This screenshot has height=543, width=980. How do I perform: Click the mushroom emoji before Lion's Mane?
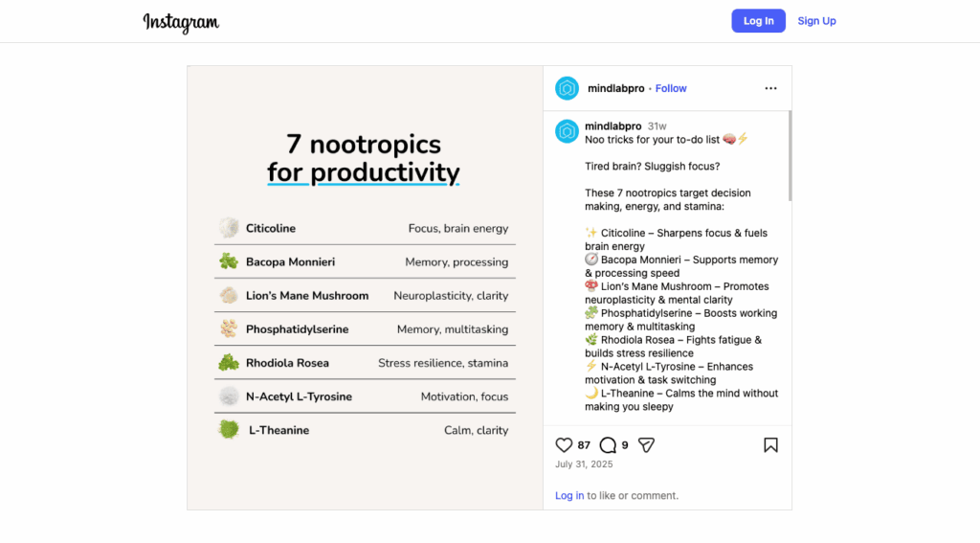591,286
